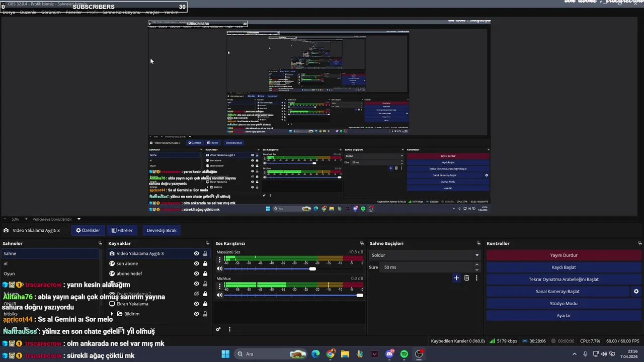The image size is (644, 362).
Task: Pop out the Kaynaklar dock panel icon
Action: pyautogui.click(x=207, y=243)
